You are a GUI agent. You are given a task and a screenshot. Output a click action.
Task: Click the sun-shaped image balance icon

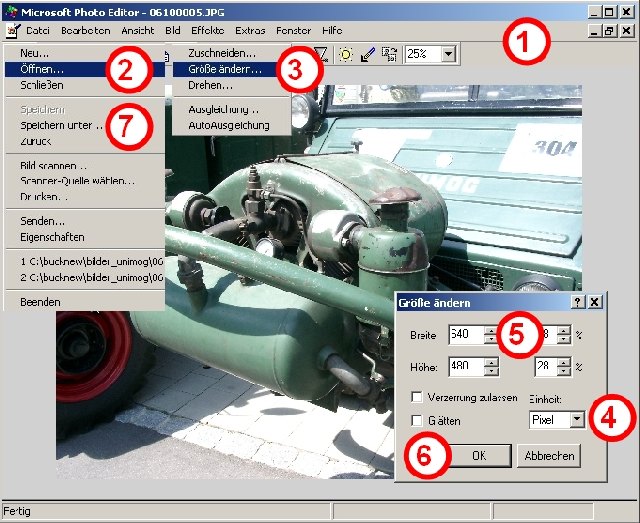[x=345, y=54]
